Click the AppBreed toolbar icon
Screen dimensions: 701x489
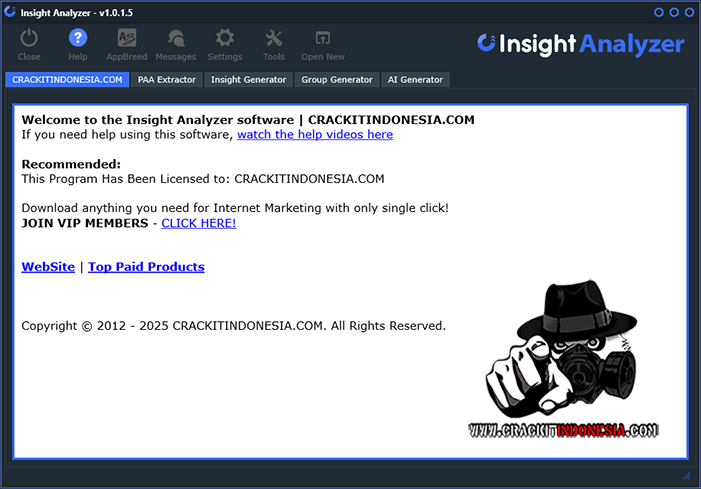coord(127,39)
